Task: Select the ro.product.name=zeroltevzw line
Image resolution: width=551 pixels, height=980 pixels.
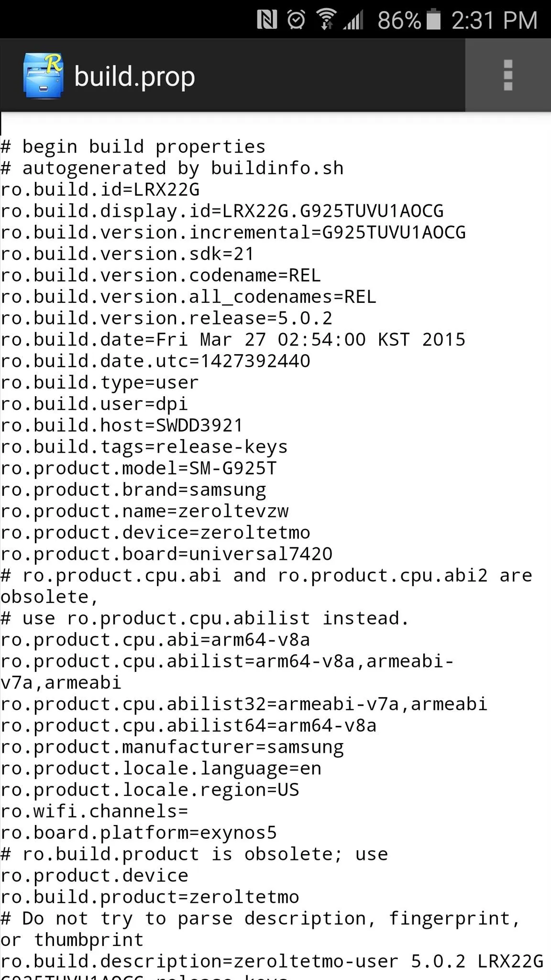Action: pyautogui.click(x=144, y=511)
